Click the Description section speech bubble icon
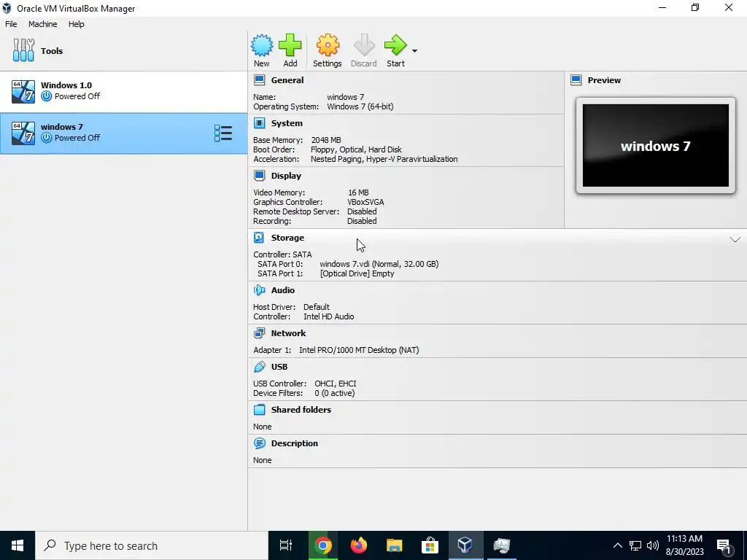 [259, 443]
